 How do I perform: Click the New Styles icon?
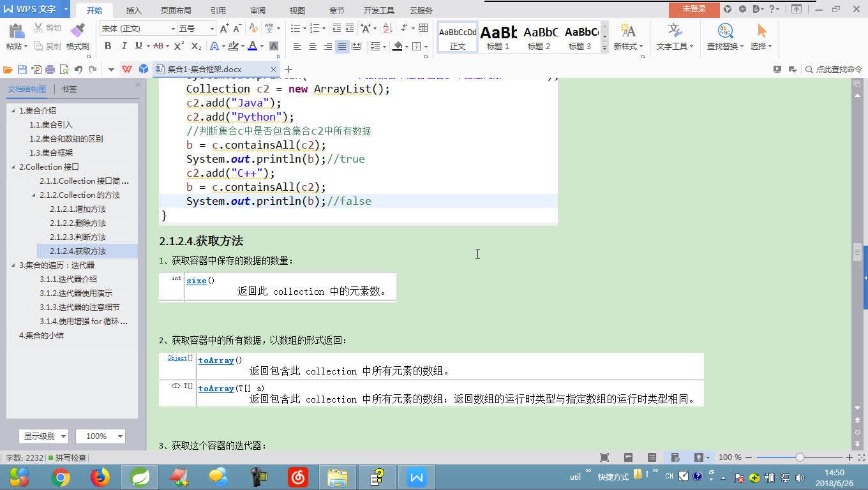[627, 31]
